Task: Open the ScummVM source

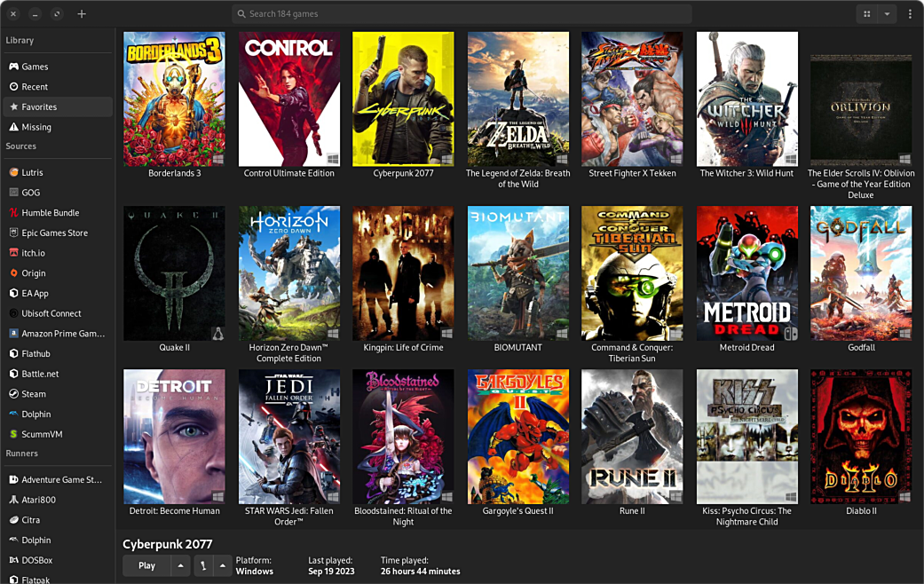Action: 42,434
